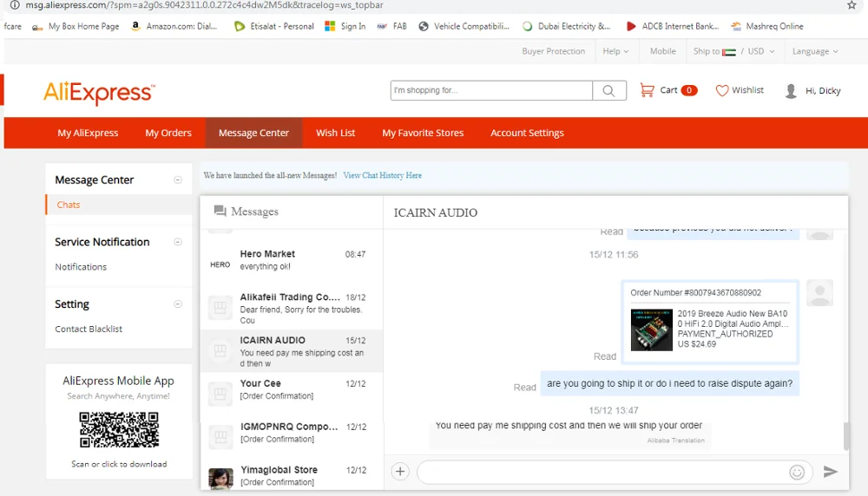868x496 pixels.
Task: Click the Yimaglobal Store avatar photo
Action: [220, 479]
